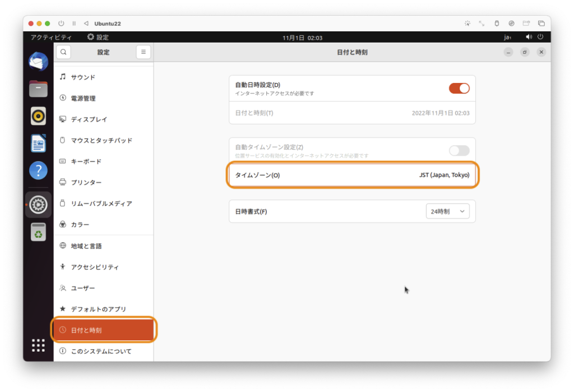The height and width of the screenshot is (392, 574).
Task: Click the VM back triangle icon
Action: 86,24
